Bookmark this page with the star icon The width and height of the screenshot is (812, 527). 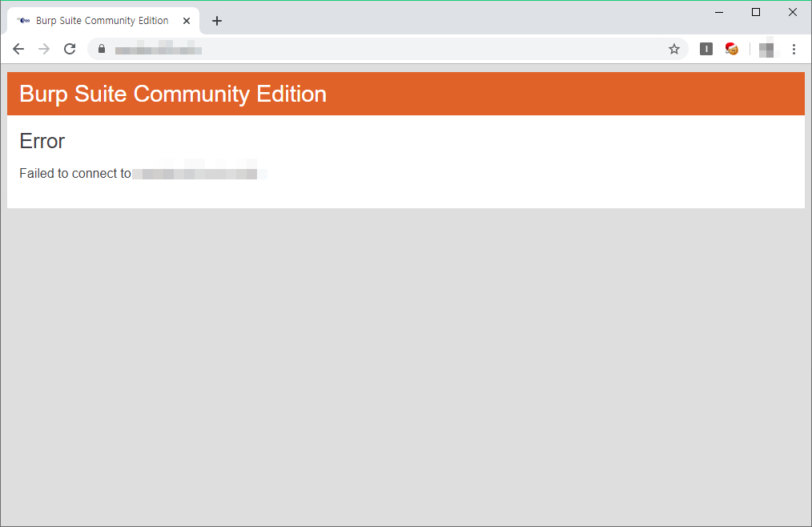pos(673,49)
